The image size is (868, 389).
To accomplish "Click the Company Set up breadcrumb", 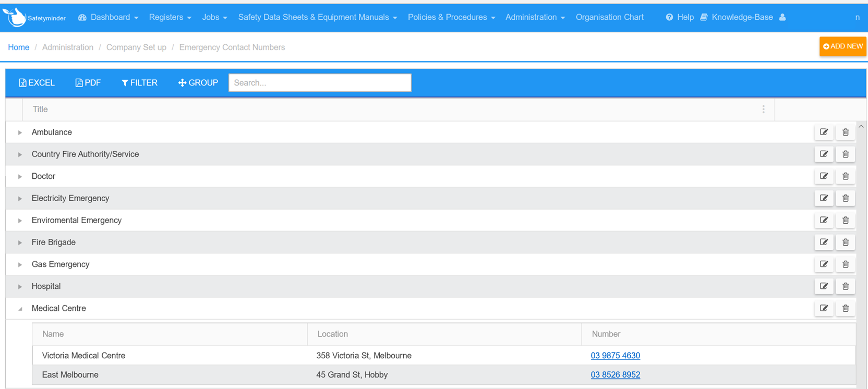I will pyautogui.click(x=136, y=47).
